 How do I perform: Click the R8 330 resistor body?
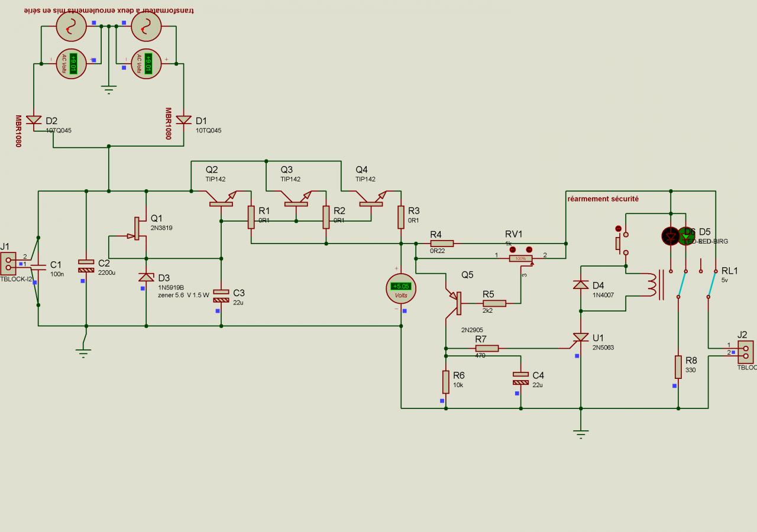(x=678, y=367)
